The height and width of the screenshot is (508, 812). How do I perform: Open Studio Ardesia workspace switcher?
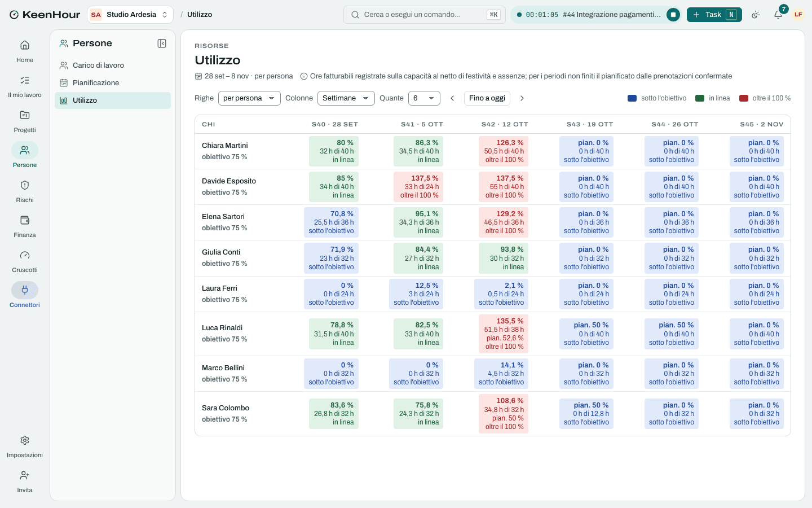coord(130,15)
